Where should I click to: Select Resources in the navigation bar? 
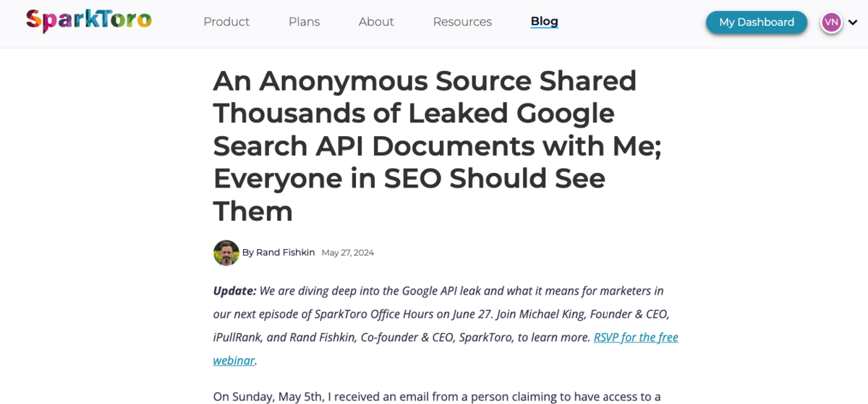[462, 22]
